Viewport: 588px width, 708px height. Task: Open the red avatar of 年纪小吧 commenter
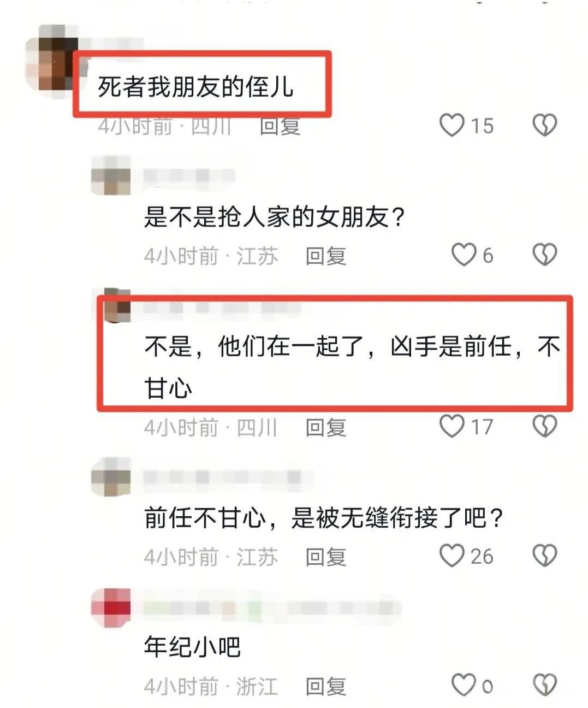111,608
